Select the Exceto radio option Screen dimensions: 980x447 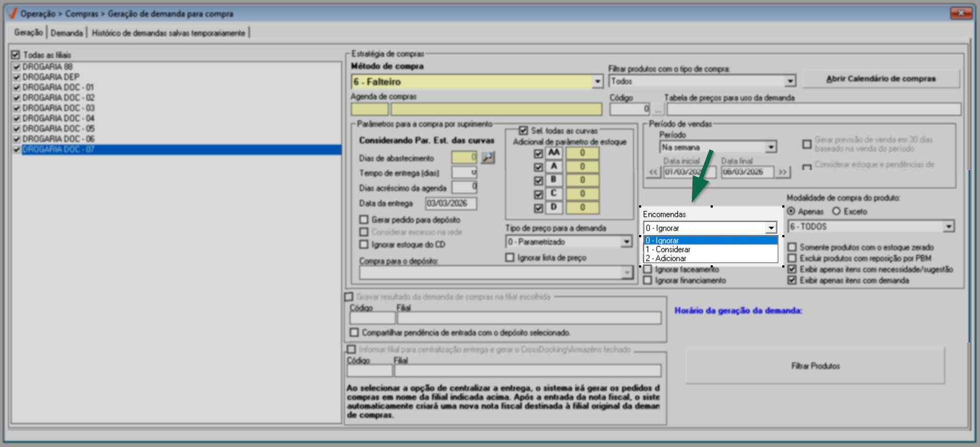click(836, 211)
